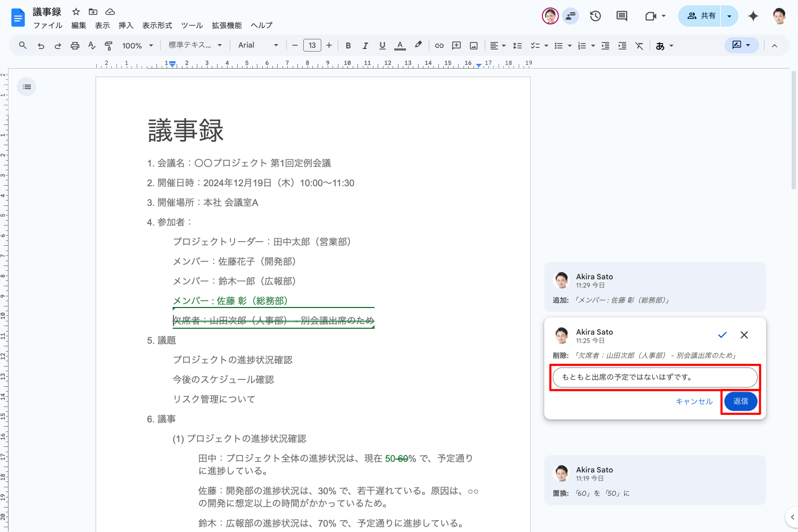Image resolution: width=798 pixels, height=532 pixels.
Task: Show document outline
Action: [27, 87]
